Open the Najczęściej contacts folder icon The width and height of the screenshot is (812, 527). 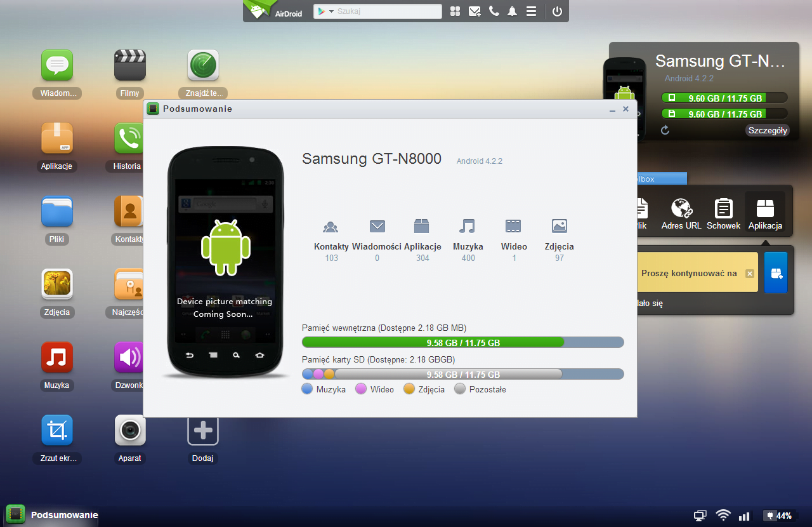tap(129, 284)
